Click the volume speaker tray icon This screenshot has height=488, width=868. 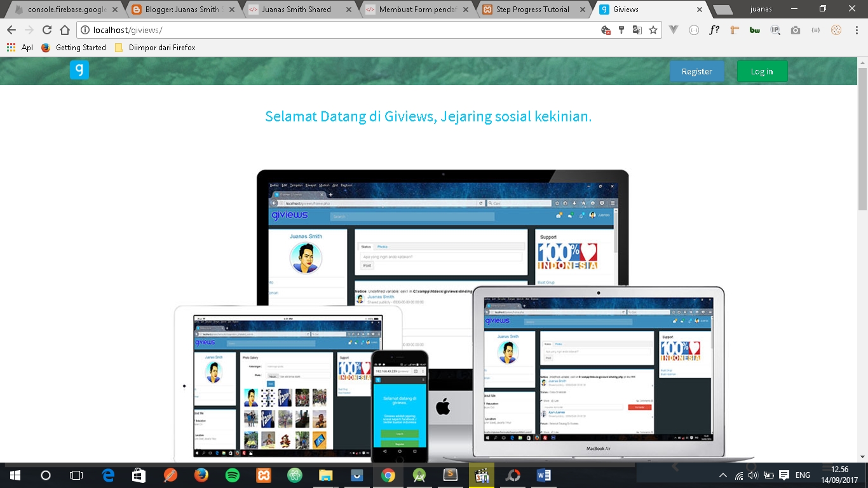point(754,475)
